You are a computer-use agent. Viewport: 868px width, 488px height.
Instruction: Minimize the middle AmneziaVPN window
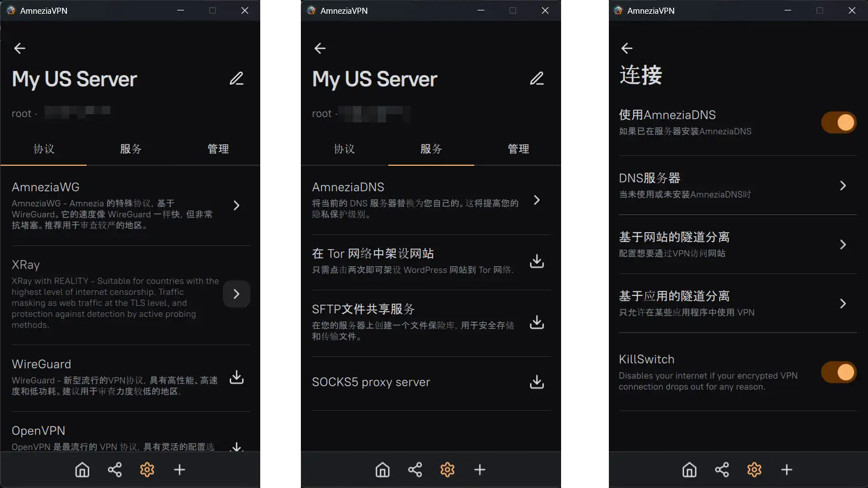(x=481, y=10)
